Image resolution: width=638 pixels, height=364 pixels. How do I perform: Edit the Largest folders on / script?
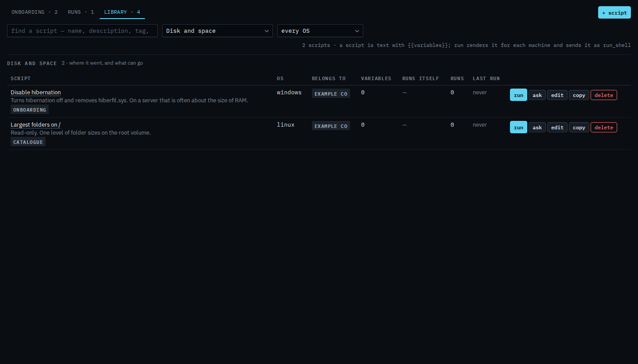(x=557, y=128)
